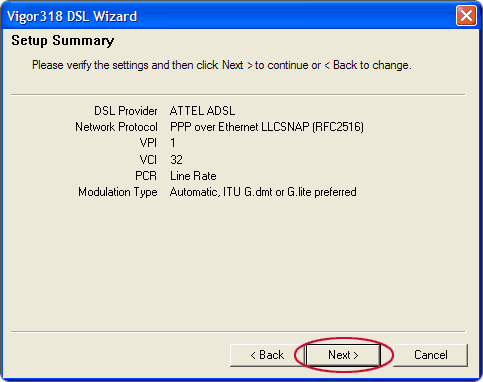The image size is (483, 382).
Task: Select the Automatic, ITU G.dmt modulation value
Action: pos(263,192)
